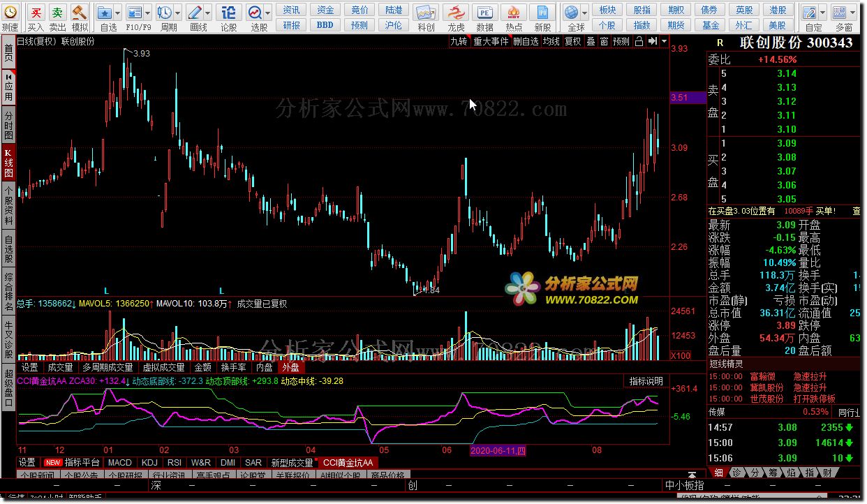The height and width of the screenshot is (504, 867).
Task: Click the 选股 stock picker icon
Action: [x=255, y=13]
